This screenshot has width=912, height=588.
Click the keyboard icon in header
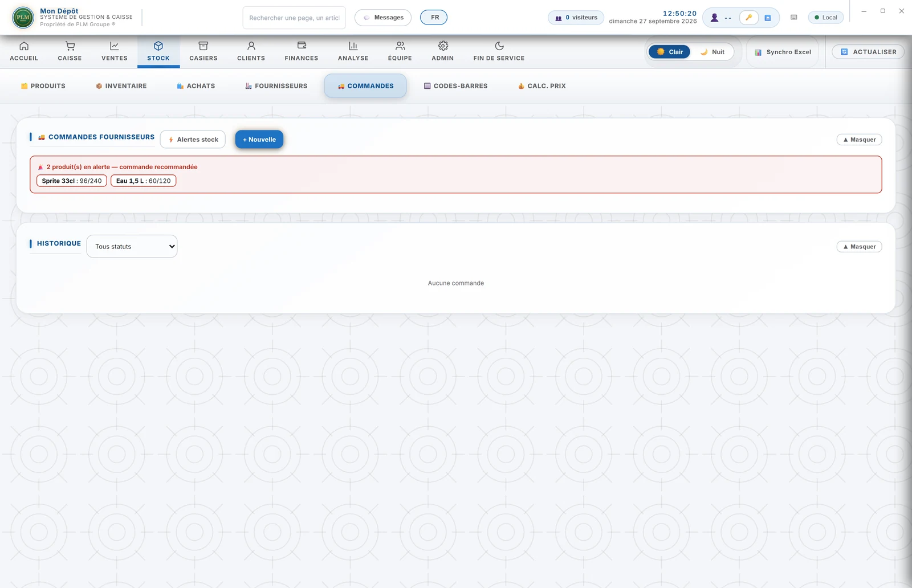pos(793,18)
